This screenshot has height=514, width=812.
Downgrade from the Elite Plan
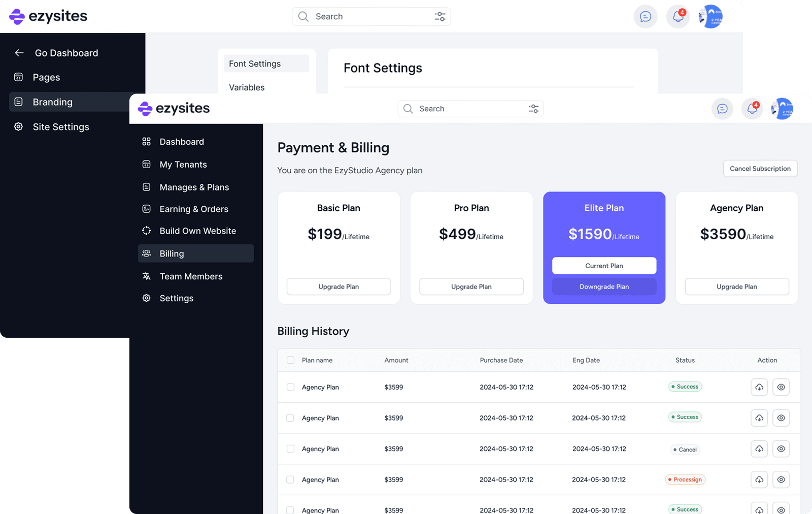(603, 286)
